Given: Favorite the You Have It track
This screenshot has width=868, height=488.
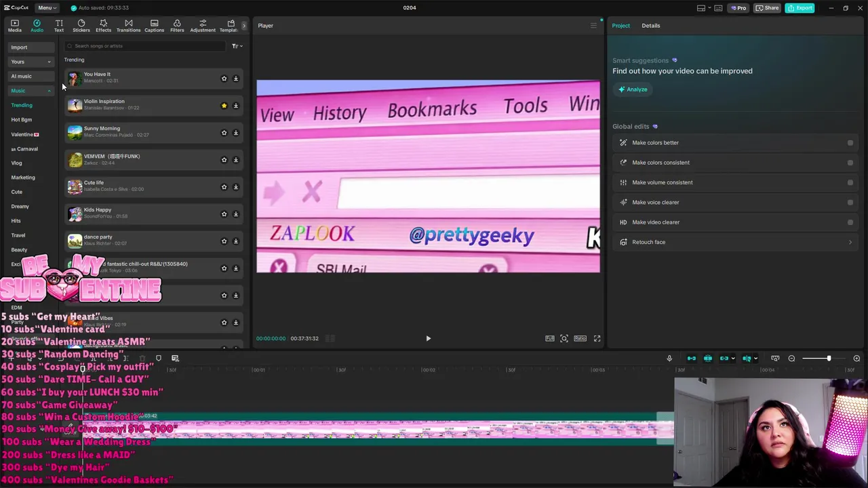Looking at the screenshot, I should [x=224, y=79].
